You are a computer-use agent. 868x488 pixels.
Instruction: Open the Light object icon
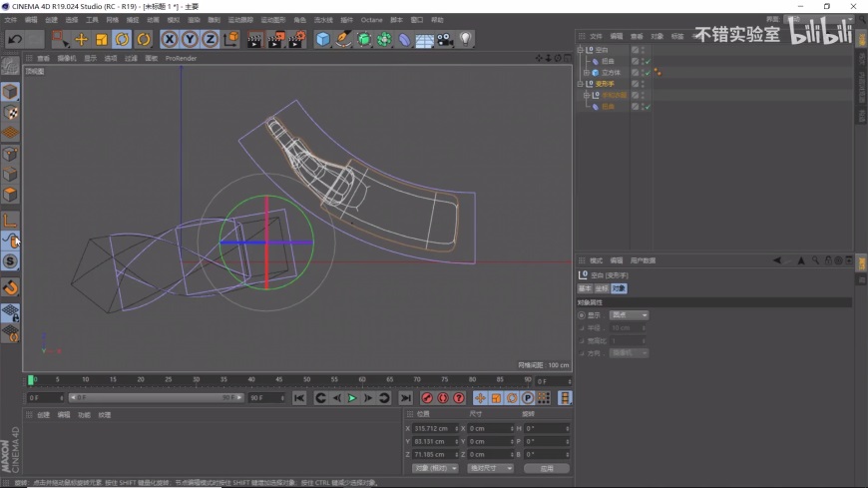(x=465, y=39)
